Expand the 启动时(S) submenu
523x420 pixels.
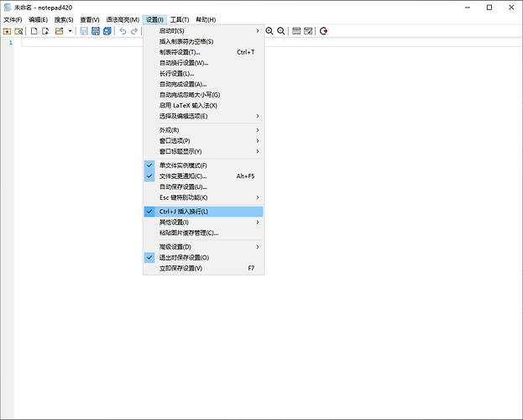click(203, 31)
